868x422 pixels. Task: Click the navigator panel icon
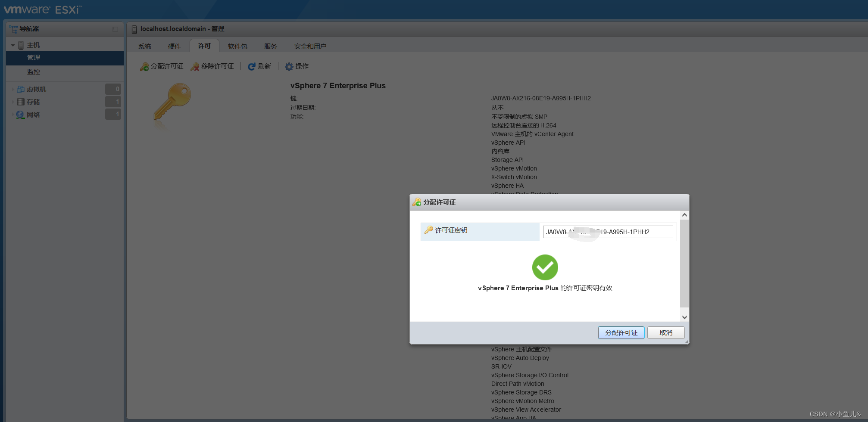pos(13,29)
